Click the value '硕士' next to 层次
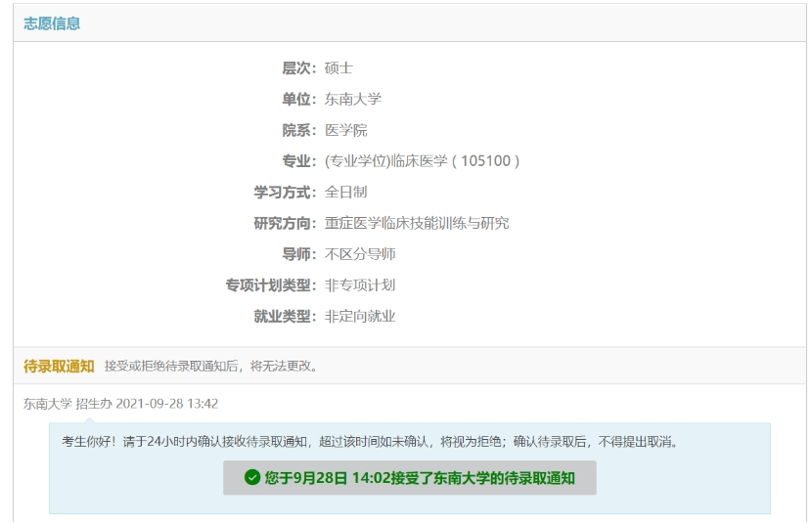Viewport: 812px width, 523px height. coord(338,67)
